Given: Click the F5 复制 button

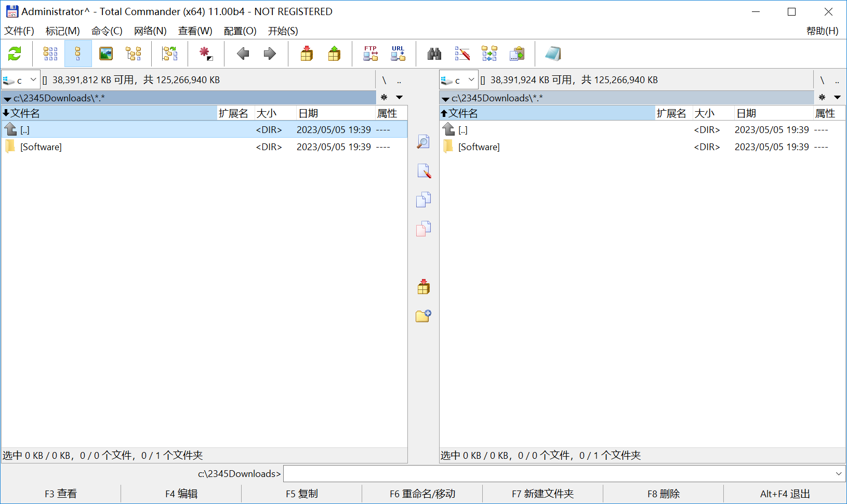Looking at the screenshot, I should [302, 494].
